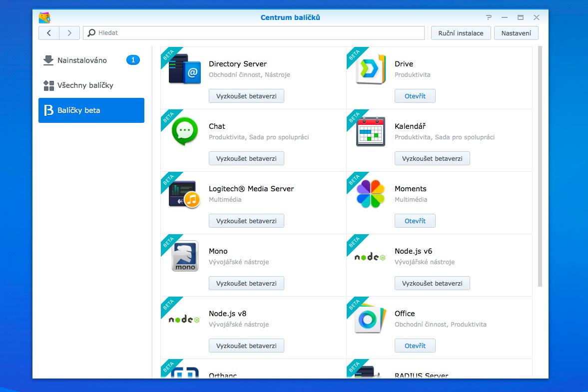
Task: Switch to Všechny balíčky category
Action: (x=85, y=85)
